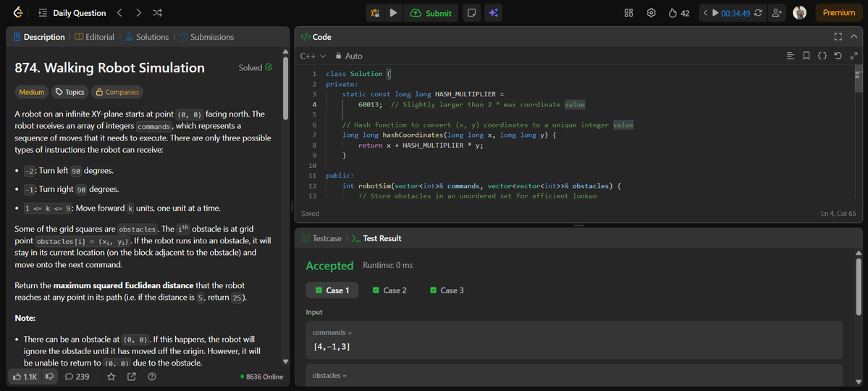Like the problem with 1.1K thumbs up
Image resolution: width=868 pixels, height=391 pixels.
point(25,377)
